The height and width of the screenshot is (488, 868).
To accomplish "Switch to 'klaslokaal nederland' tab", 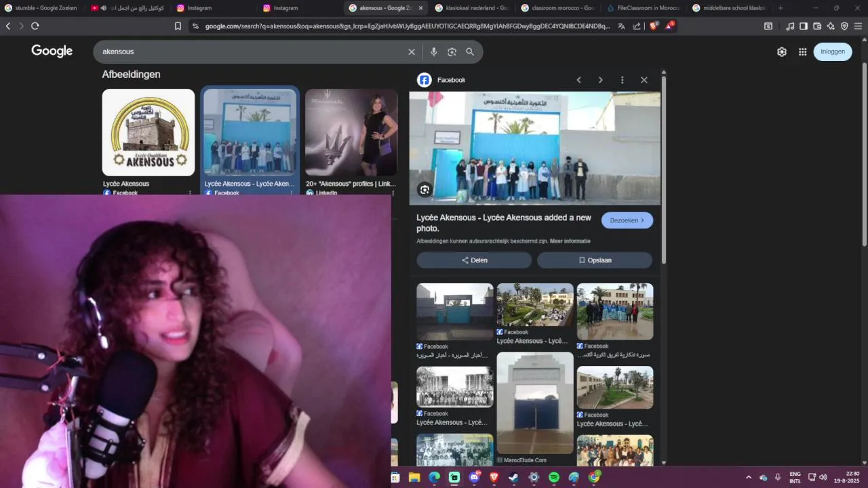I will (x=471, y=8).
